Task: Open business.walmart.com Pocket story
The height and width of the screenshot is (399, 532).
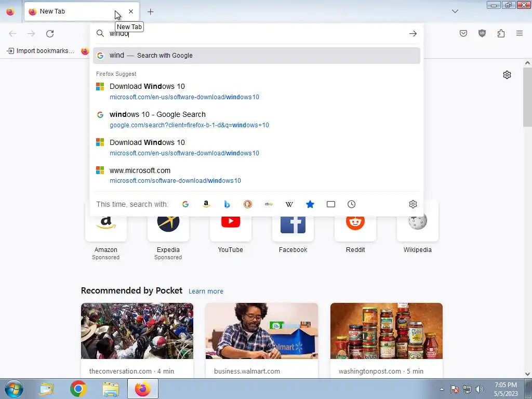Action: [262, 340]
